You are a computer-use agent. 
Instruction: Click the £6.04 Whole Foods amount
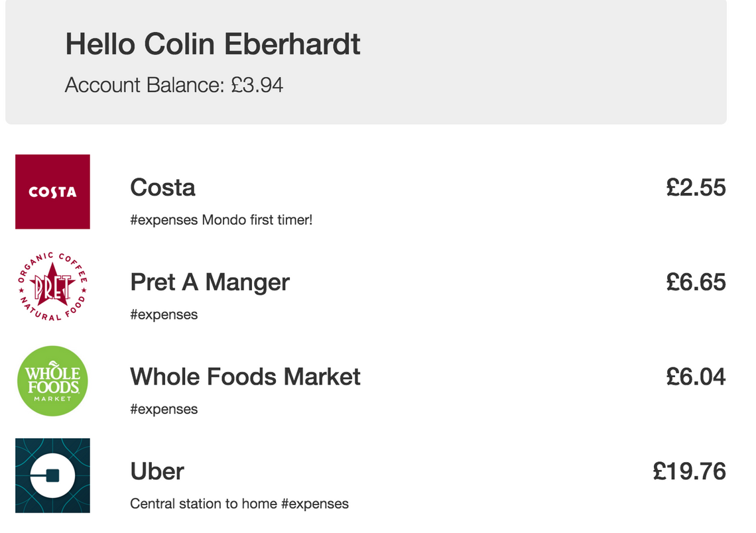click(x=696, y=377)
